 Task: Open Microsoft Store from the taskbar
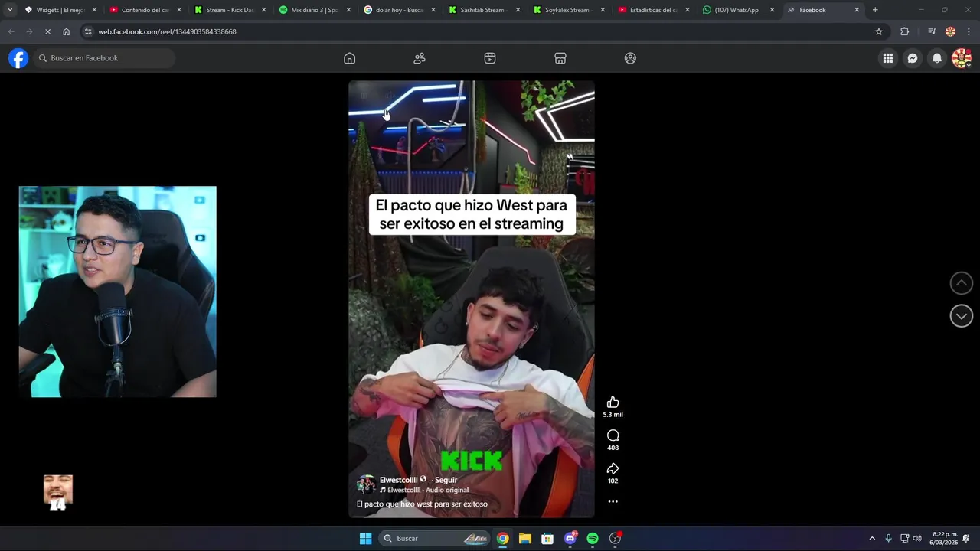coord(547,538)
